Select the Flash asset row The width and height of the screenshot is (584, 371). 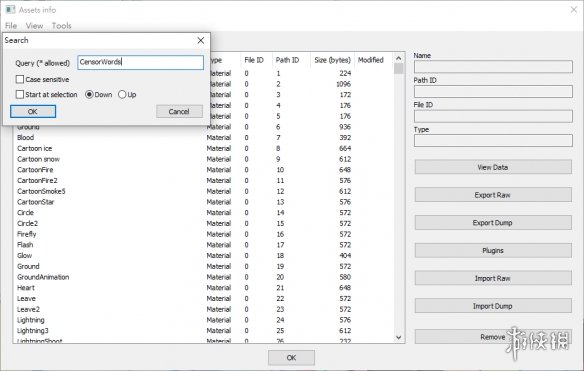pos(203,245)
